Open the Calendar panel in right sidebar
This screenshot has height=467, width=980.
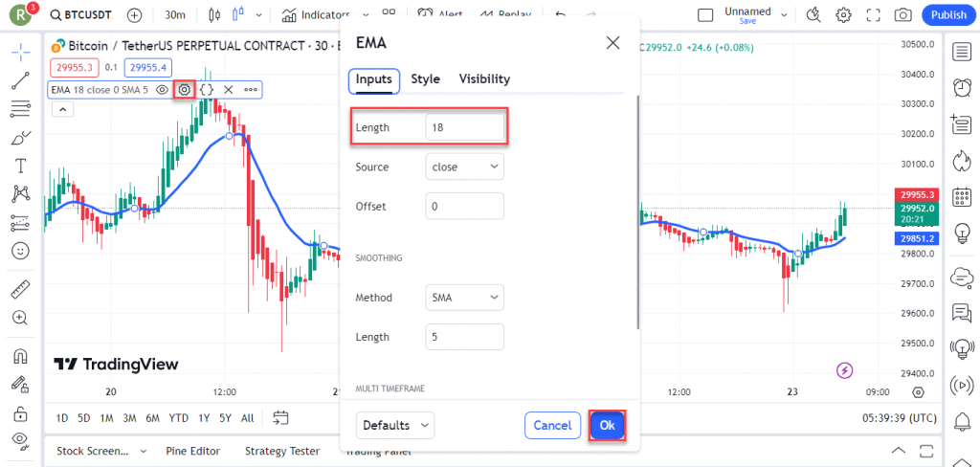962,197
